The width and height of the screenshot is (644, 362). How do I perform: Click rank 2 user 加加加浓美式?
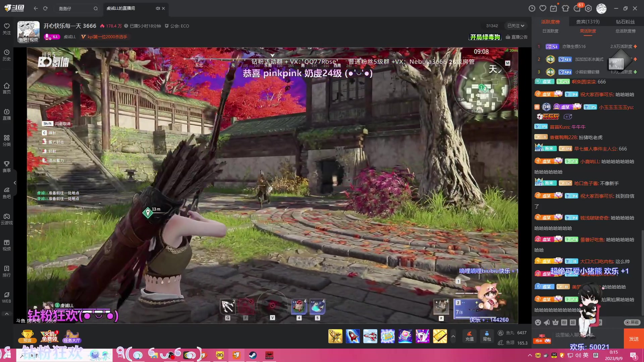pos(589,59)
